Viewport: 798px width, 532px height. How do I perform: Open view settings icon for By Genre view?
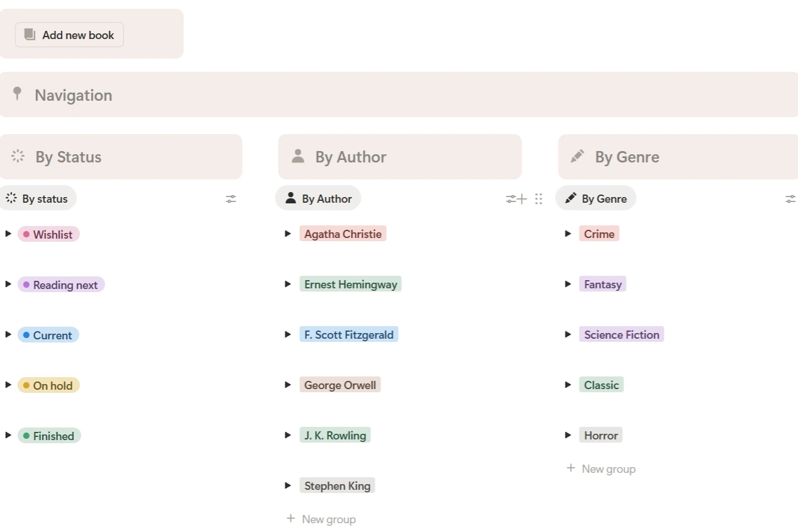tap(790, 199)
